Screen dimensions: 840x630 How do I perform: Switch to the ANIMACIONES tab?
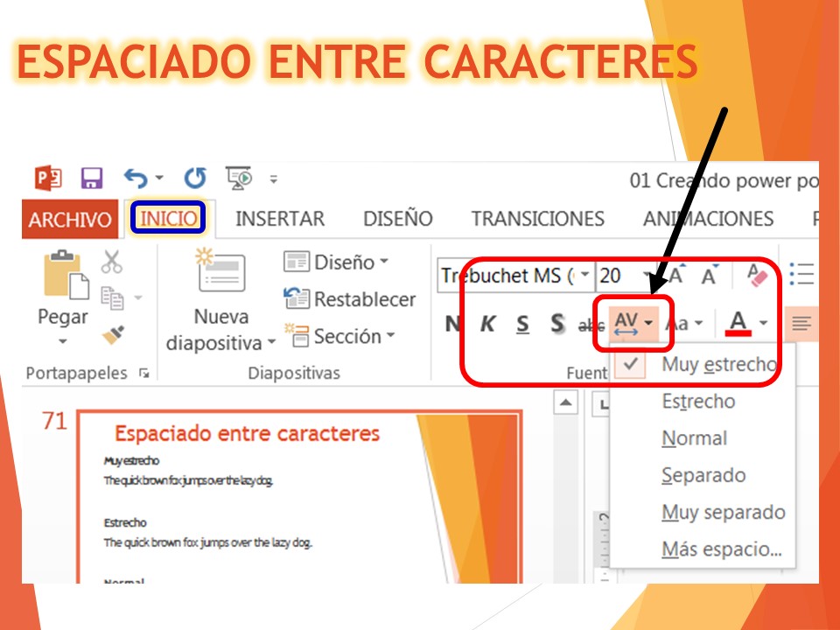click(x=708, y=219)
